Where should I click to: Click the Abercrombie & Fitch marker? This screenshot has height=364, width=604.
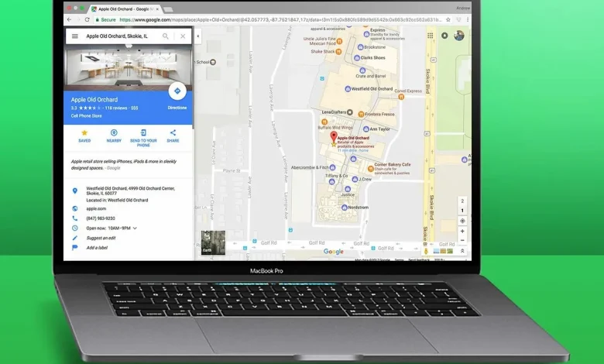point(332,167)
